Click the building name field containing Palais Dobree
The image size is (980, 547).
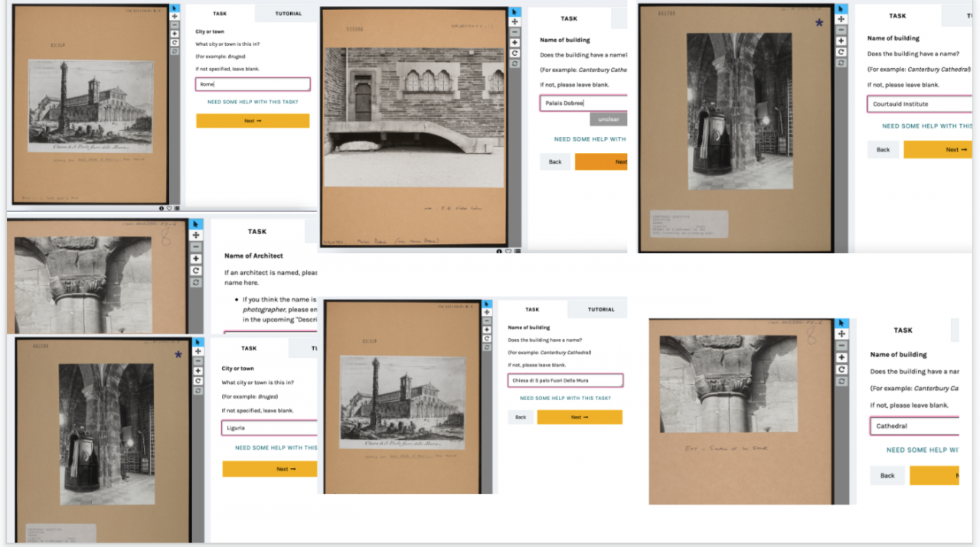click(x=583, y=103)
